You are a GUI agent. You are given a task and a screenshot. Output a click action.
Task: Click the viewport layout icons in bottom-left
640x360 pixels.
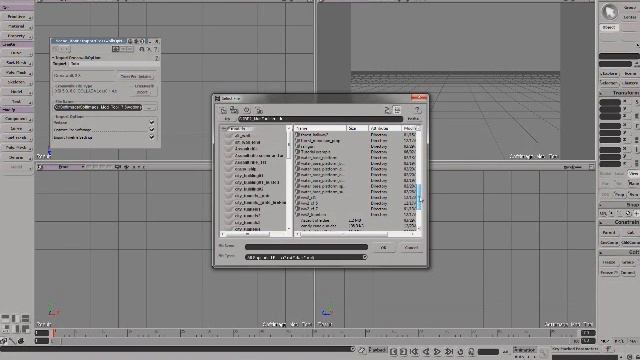(16, 323)
